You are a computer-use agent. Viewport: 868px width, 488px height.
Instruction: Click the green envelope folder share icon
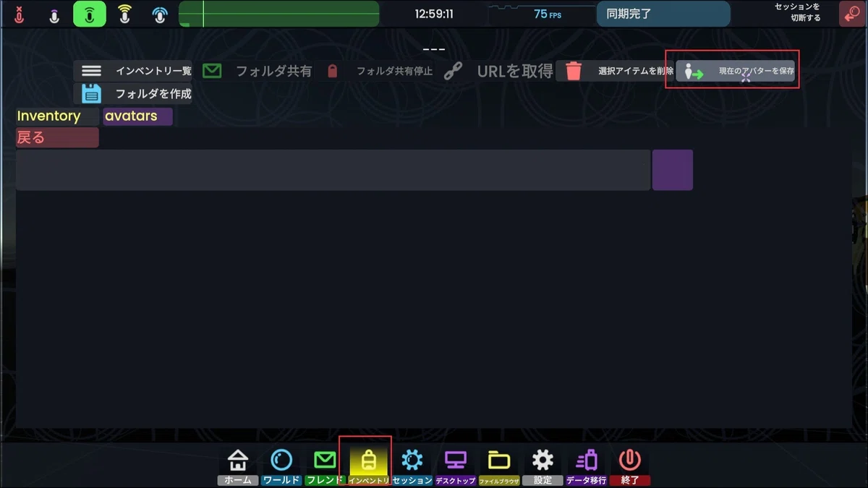pos(212,71)
